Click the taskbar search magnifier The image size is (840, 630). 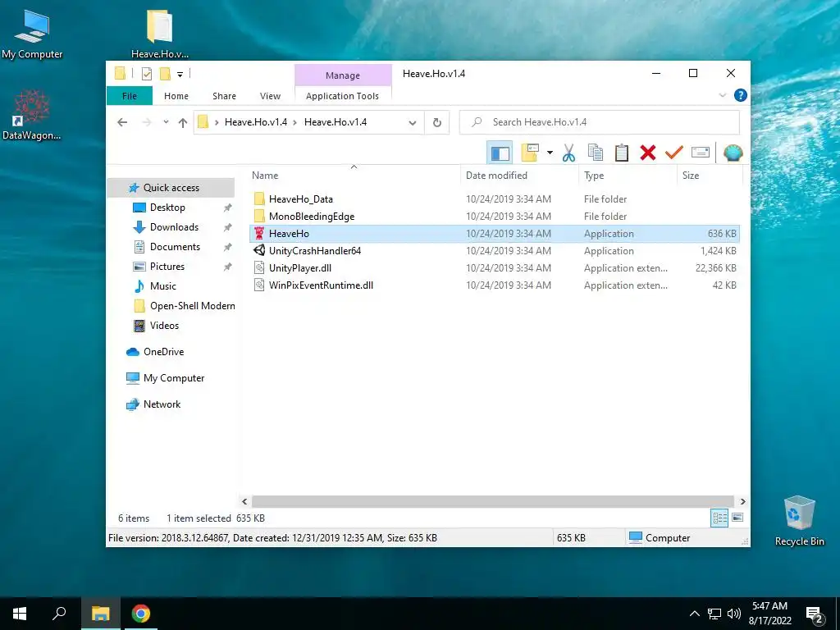[59, 614]
